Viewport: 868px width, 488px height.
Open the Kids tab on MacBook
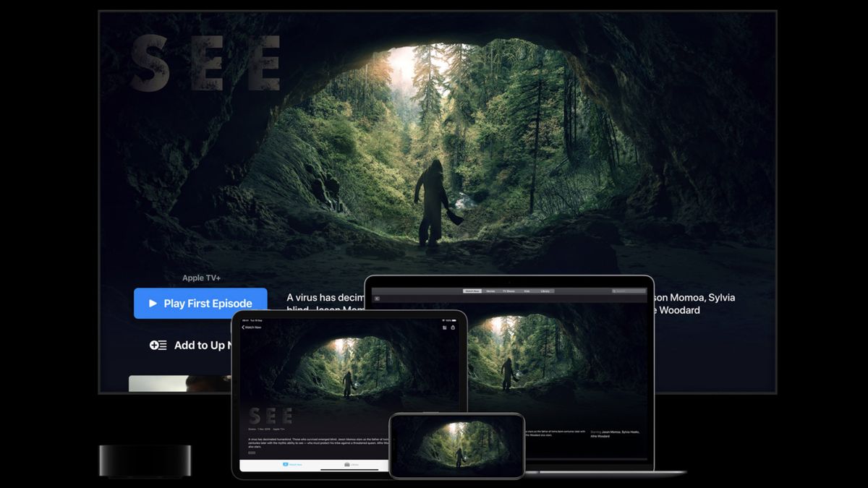(527, 291)
